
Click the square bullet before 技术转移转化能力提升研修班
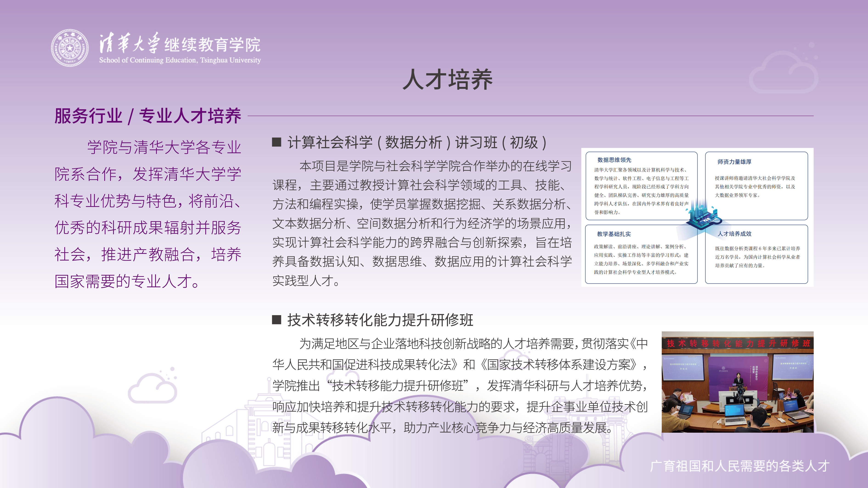pos(277,320)
